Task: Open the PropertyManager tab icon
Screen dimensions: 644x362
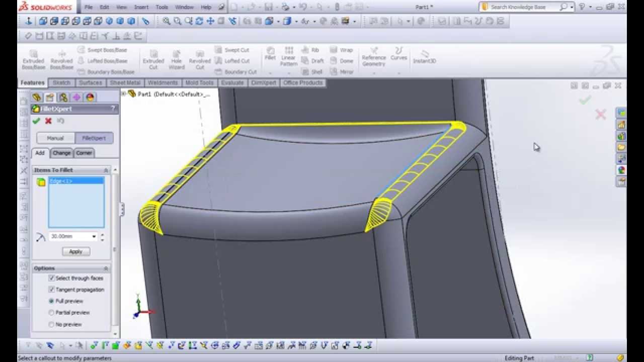Action: coord(50,97)
